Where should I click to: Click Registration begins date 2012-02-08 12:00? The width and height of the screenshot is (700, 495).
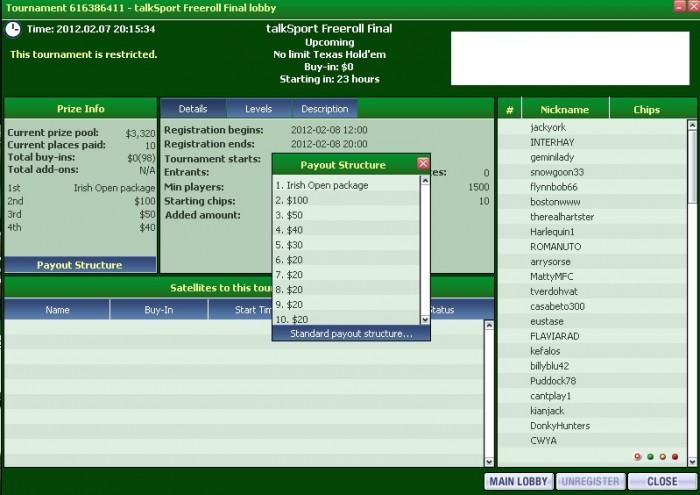329,130
